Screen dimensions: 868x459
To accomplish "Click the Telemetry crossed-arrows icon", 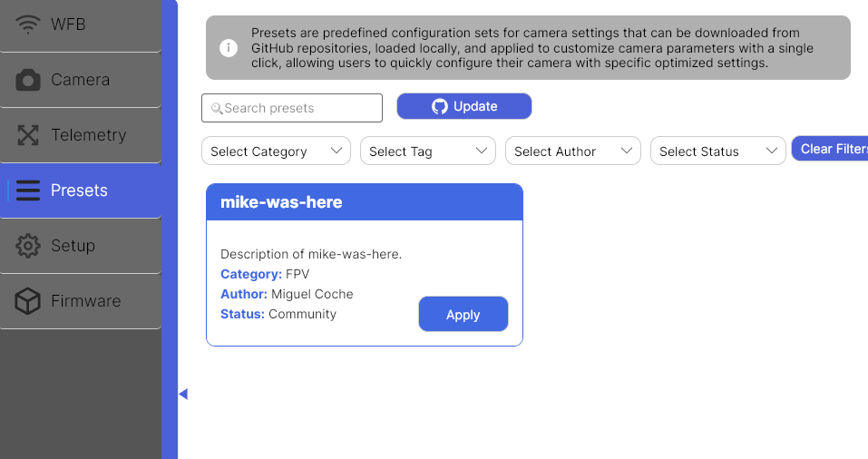I will tap(28, 135).
